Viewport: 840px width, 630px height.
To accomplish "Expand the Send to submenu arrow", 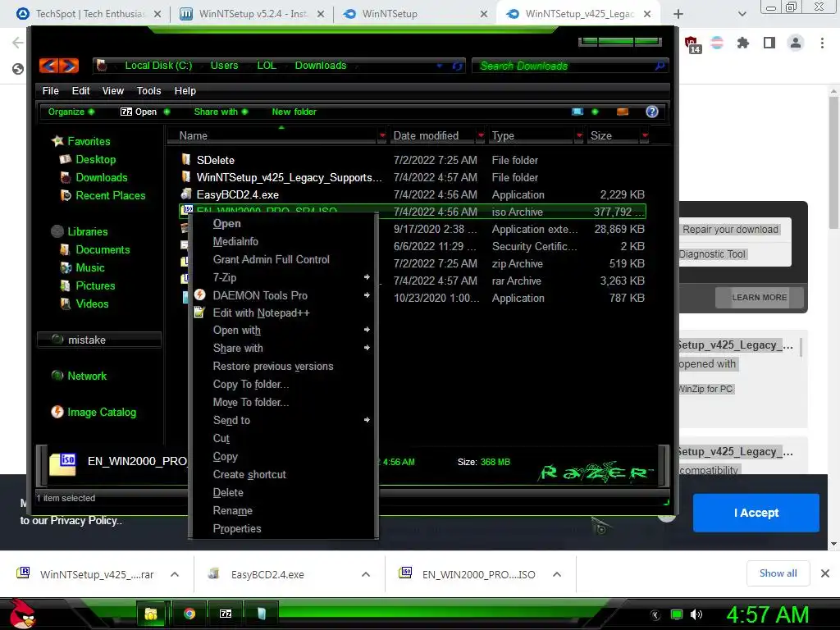I will [367, 419].
